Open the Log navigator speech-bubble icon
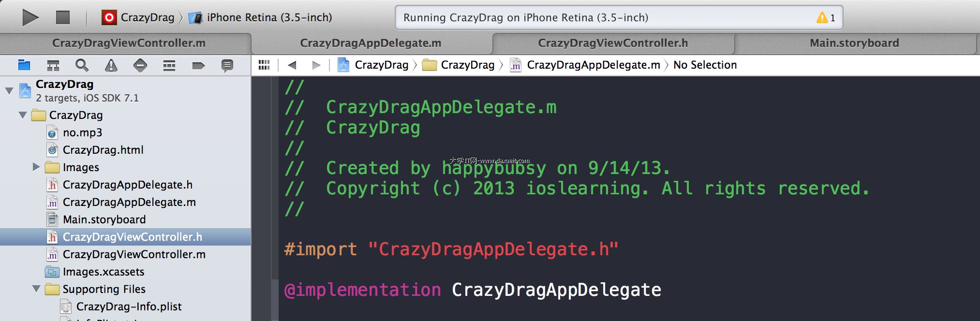The width and height of the screenshot is (980, 321). tap(227, 66)
